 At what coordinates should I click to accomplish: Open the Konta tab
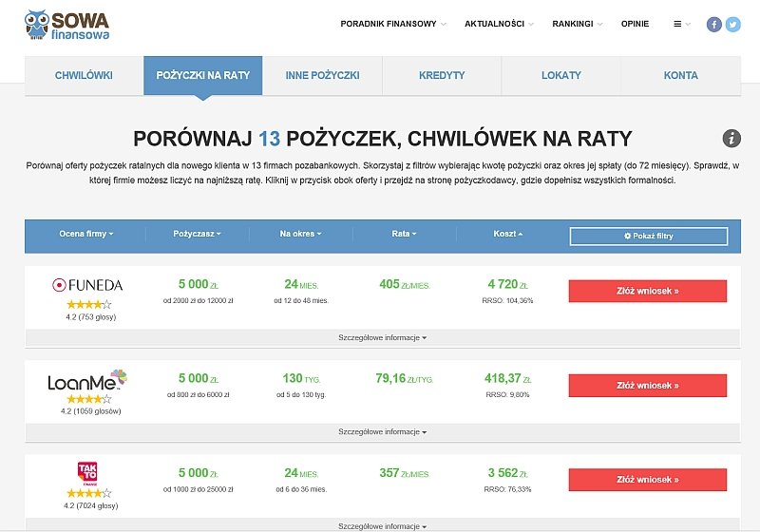(680, 76)
